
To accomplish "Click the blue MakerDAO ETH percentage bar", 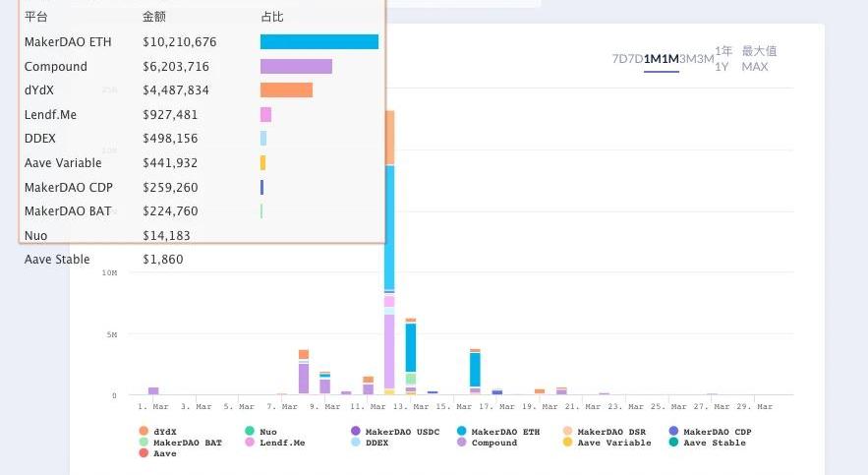I will [x=318, y=42].
